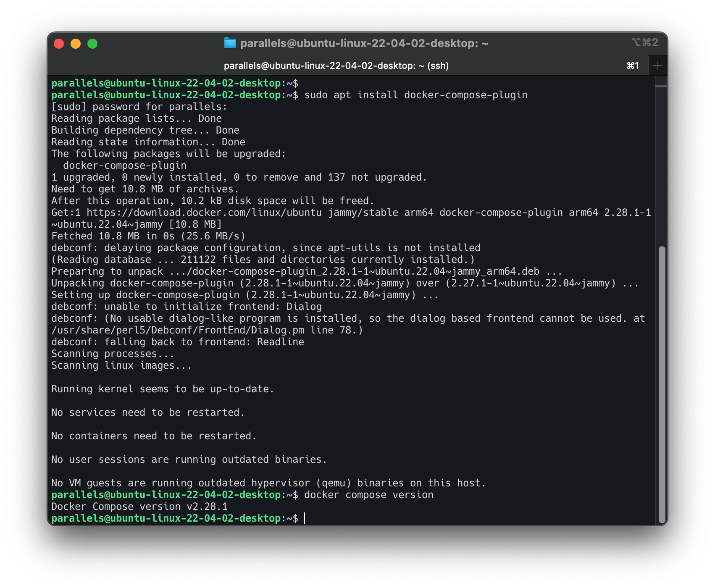Screen dimensions: 715x588
Task: Click the cursor at the last shell prompt
Action: [305, 518]
